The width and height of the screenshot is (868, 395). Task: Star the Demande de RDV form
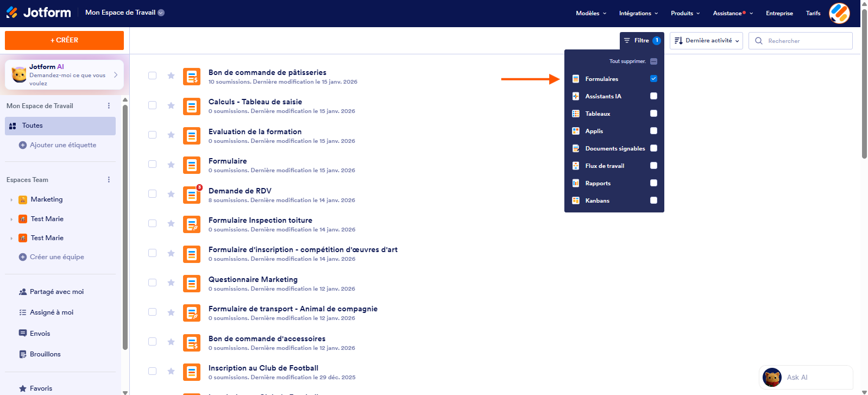tap(171, 194)
